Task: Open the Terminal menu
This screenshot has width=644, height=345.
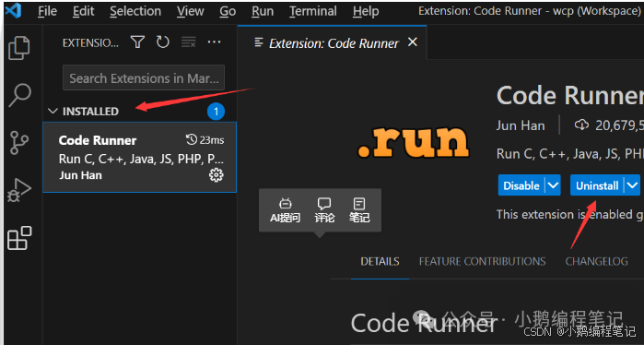Action: pos(313,11)
